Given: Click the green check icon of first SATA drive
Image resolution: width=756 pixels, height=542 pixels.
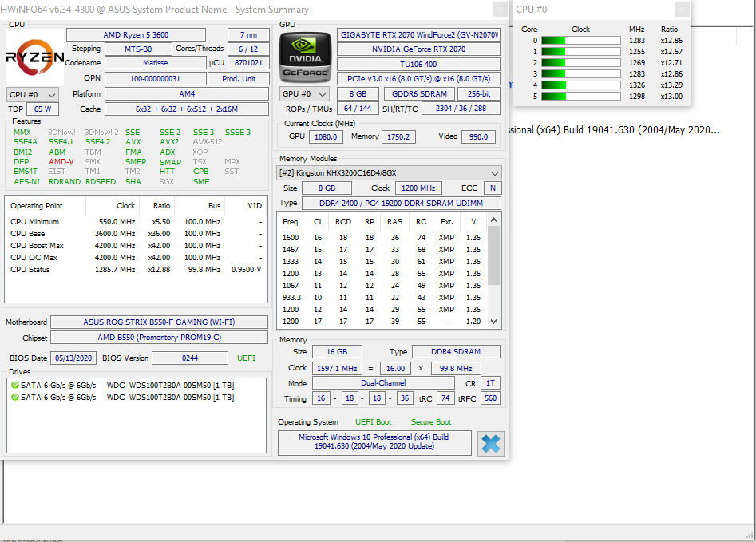Looking at the screenshot, I should click(x=15, y=385).
